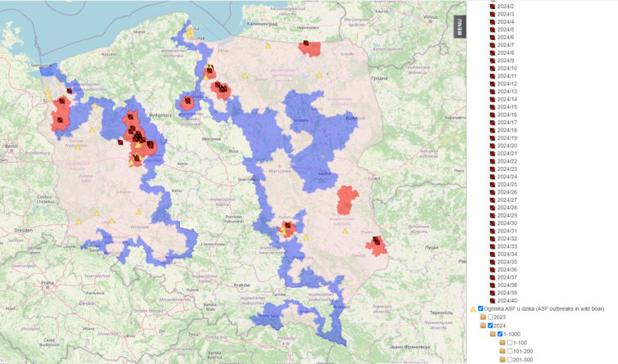618x364 pixels.
Task: Click the 2024/30 outbreak icon in legend
Action: click(x=493, y=223)
